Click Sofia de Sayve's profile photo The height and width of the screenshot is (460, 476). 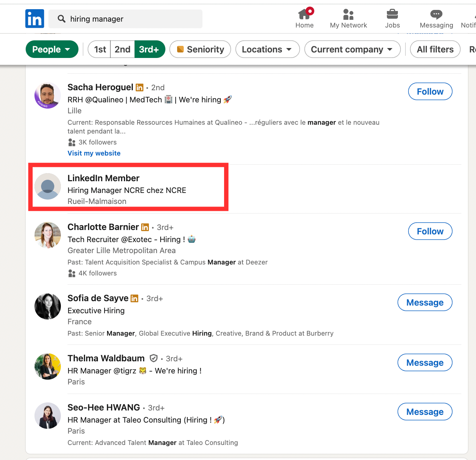[x=48, y=306]
